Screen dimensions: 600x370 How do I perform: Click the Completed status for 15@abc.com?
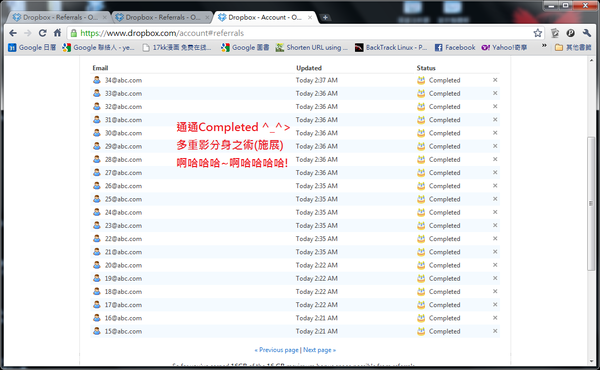click(444, 331)
